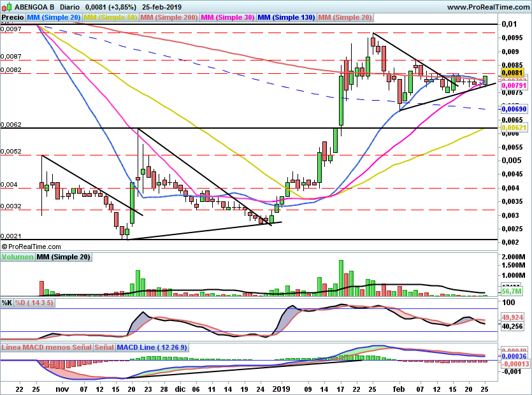This screenshot has height=395, width=532.
Task: Click the 100 stochastic axis label
Action: click(508, 303)
